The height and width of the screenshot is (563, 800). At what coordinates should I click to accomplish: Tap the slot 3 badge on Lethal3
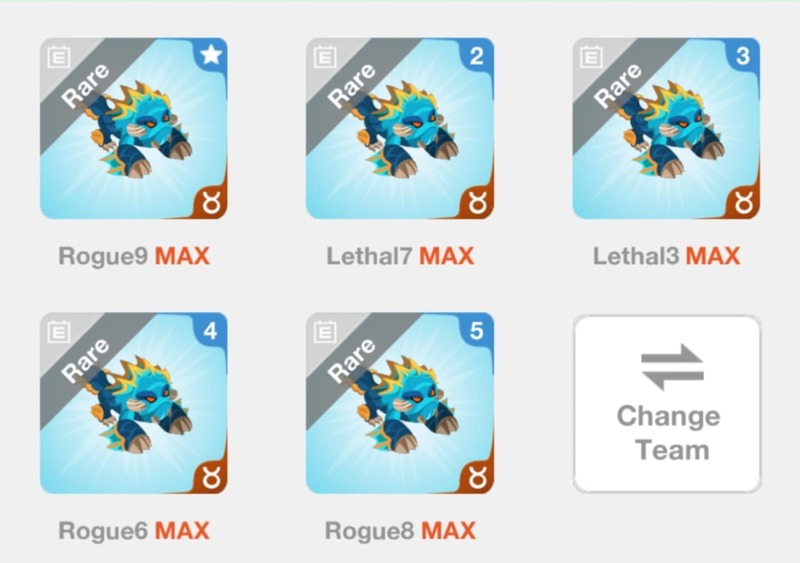point(743,56)
